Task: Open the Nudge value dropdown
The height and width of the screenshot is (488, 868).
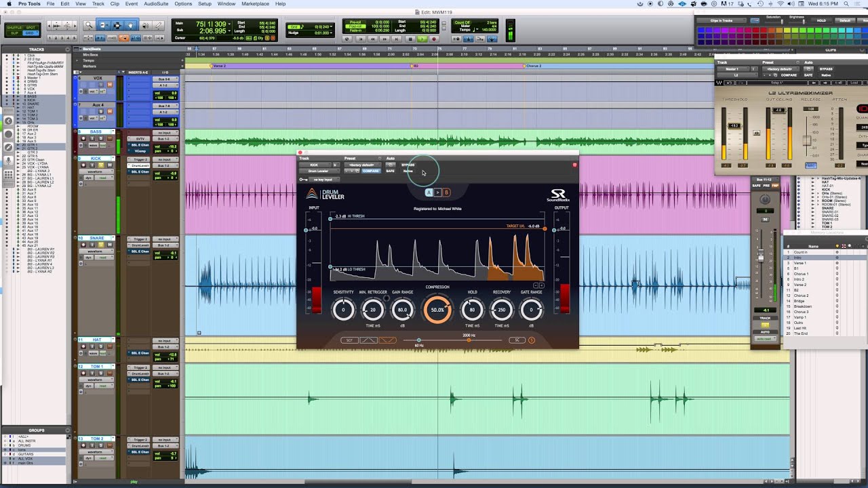Action: point(330,33)
